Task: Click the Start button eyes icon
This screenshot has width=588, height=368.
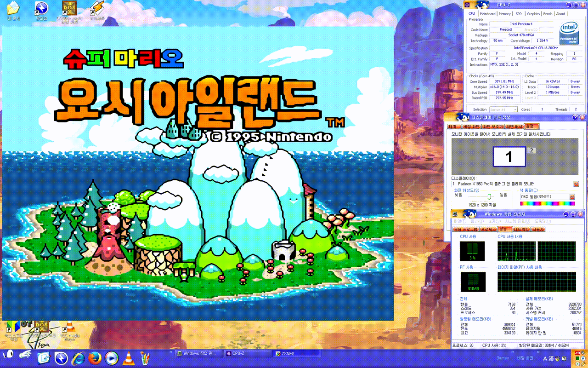Action: pyautogui.click(x=9, y=354)
